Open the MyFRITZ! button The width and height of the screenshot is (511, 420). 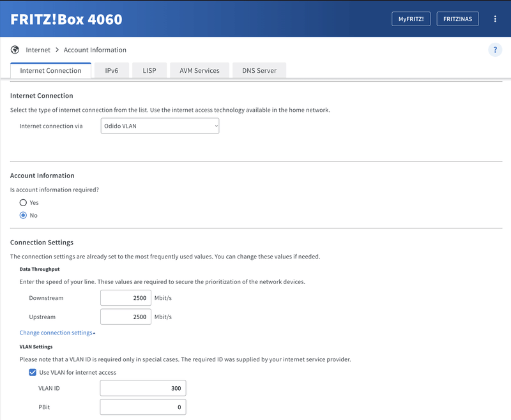(x=411, y=19)
